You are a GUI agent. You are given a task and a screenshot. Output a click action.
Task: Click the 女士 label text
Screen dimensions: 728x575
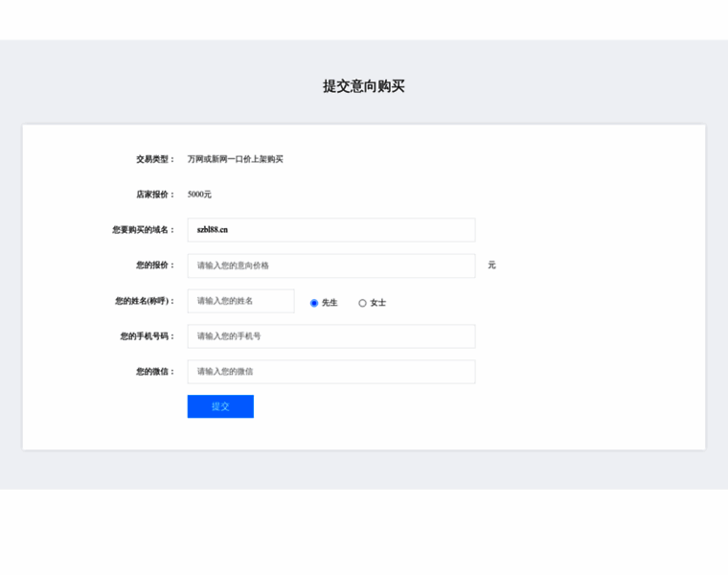[x=378, y=303]
